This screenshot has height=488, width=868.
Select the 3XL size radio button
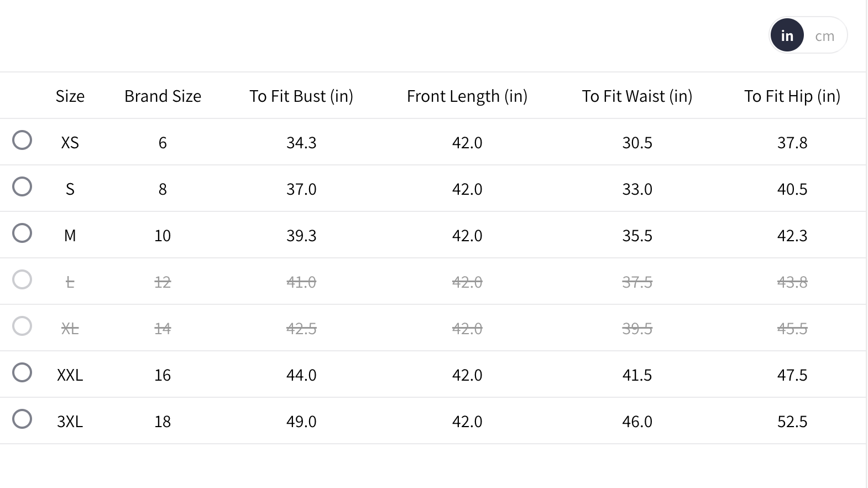pos(22,419)
